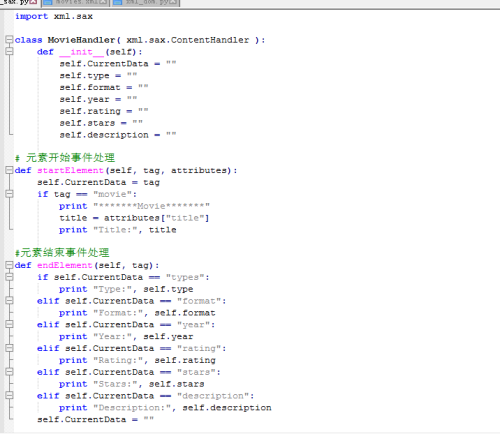Click 'startElement' function name
This screenshot has height=434, width=500.
coord(70,170)
